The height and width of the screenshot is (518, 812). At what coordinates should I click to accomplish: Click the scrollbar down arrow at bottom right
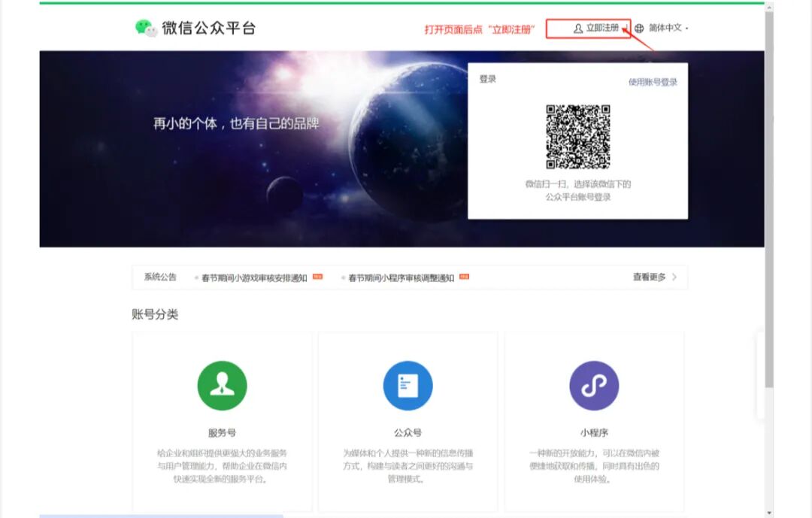click(769, 513)
